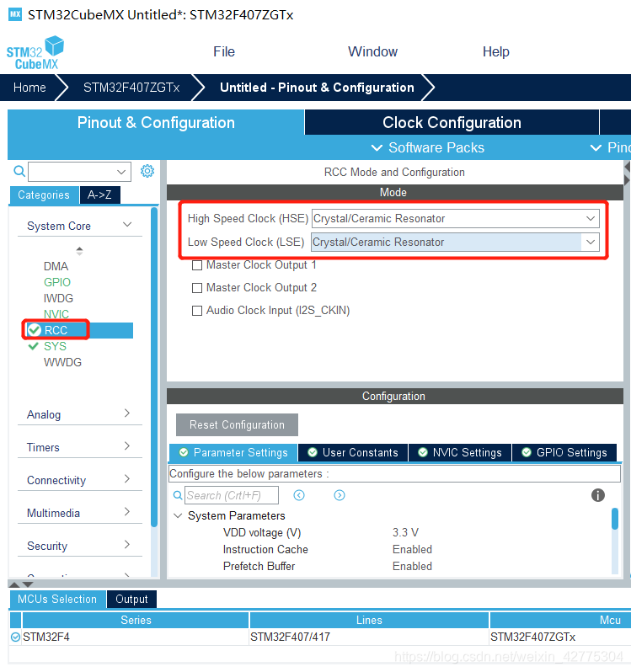Enable Master Clock Output 1 checkbox
Image resolution: width=631 pixels, height=672 pixels.
(x=197, y=265)
